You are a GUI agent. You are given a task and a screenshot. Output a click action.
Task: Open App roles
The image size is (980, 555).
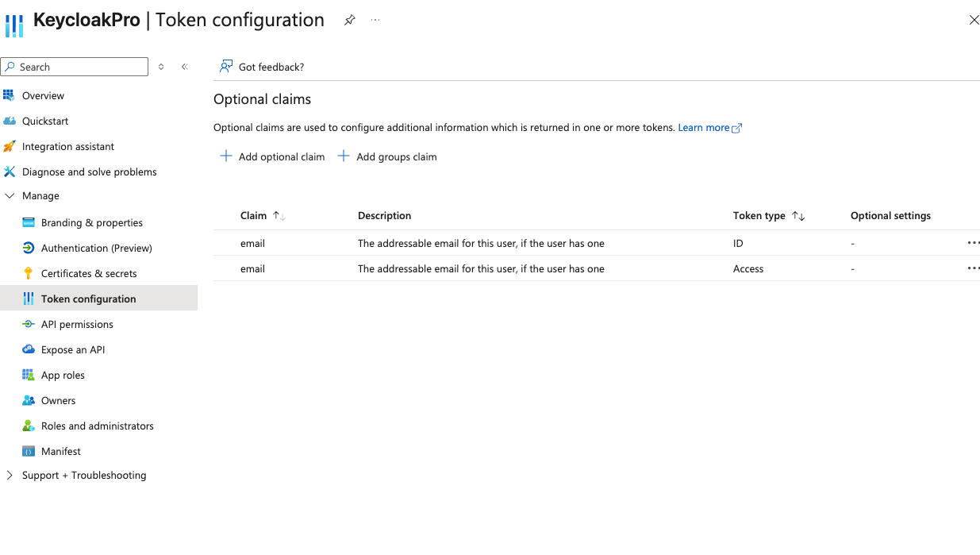pos(63,375)
